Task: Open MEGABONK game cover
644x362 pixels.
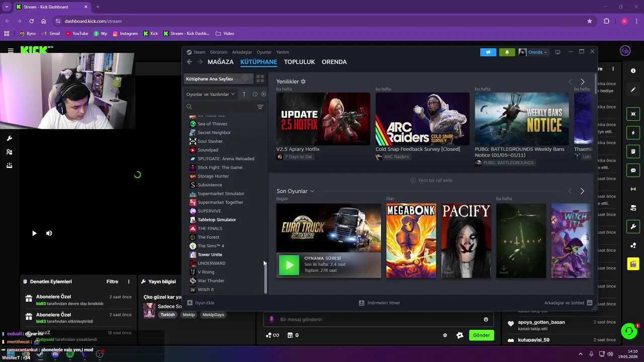Action: click(x=411, y=240)
